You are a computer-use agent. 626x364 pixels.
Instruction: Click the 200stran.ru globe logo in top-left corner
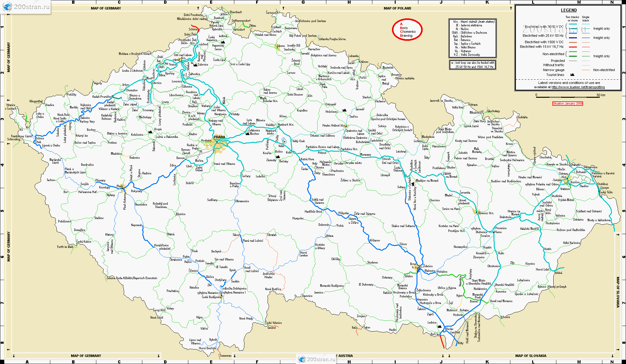point(7,7)
